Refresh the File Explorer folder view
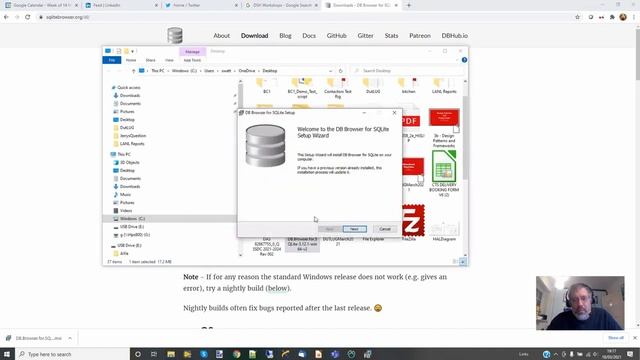 coord(340,71)
